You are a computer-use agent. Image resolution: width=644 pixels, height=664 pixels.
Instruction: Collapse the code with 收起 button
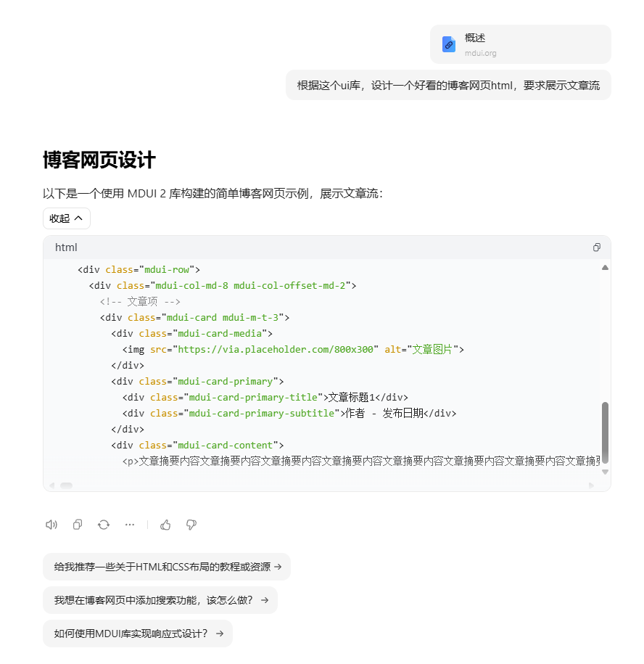click(67, 218)
